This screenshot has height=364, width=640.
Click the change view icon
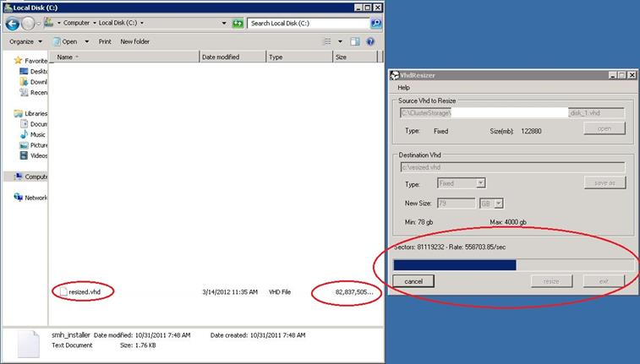tap(327, 41)
